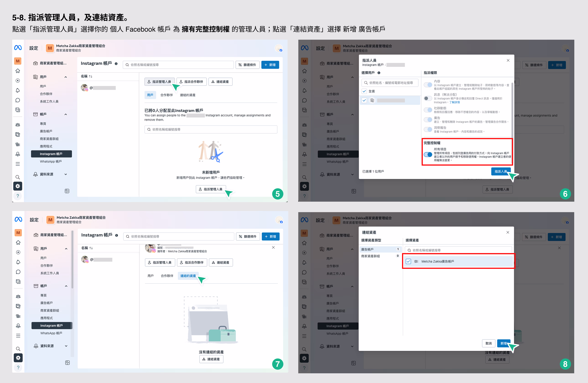The image size is (588, 383).
Task: Click the collapse-panel icon below 資料來源 in step 5
Action: coord(67,191)
